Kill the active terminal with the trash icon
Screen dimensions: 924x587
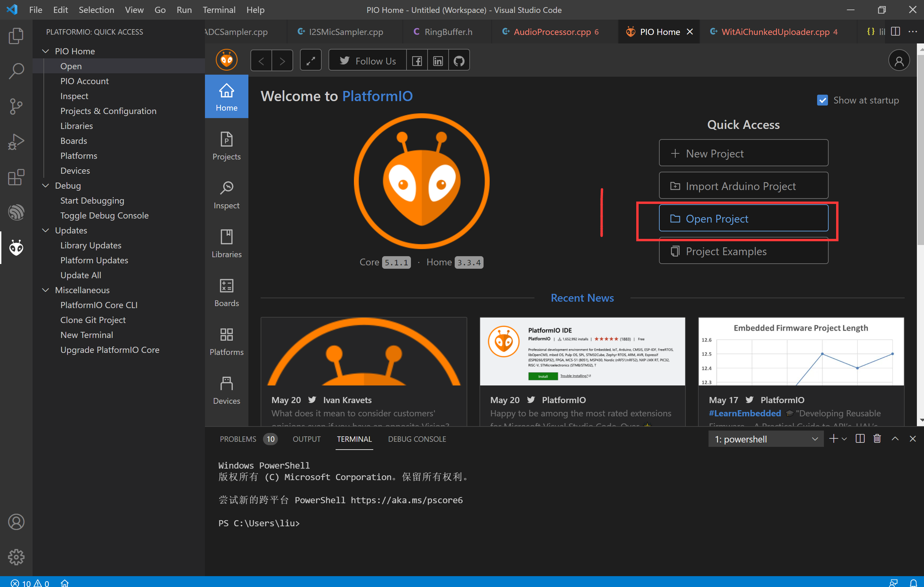point(877,439)
